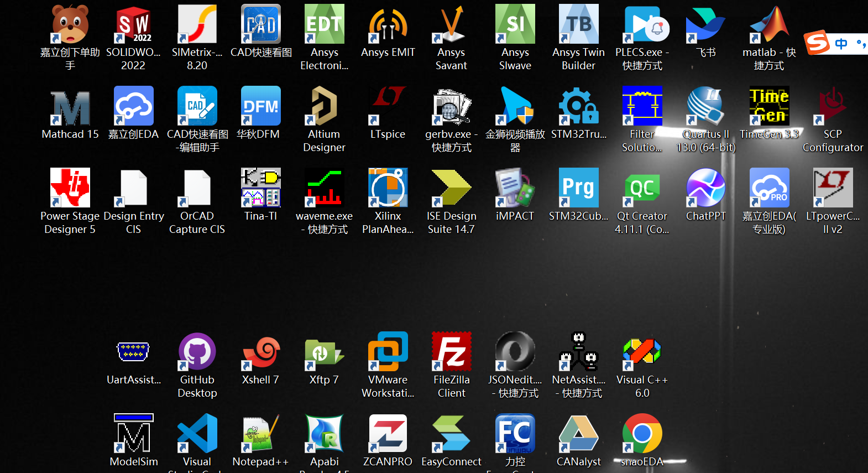Select the ChatPPT icon

pos(705,188)
